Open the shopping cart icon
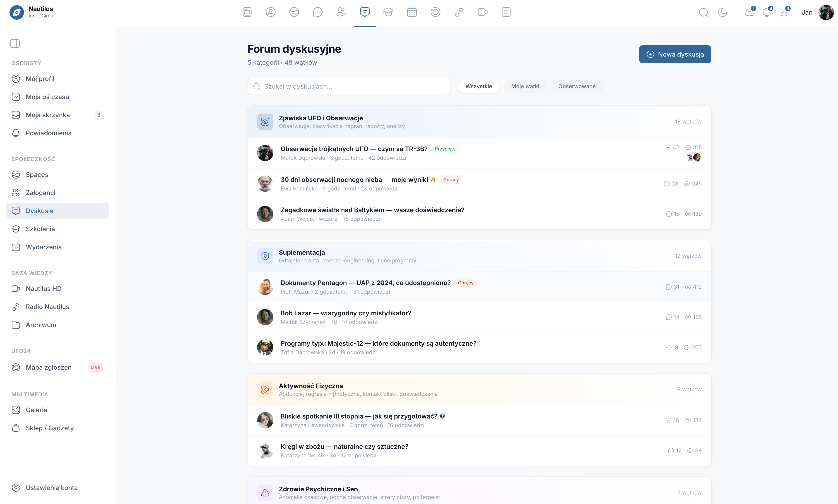Screen dimensions: 838x504 click(784, 13)
